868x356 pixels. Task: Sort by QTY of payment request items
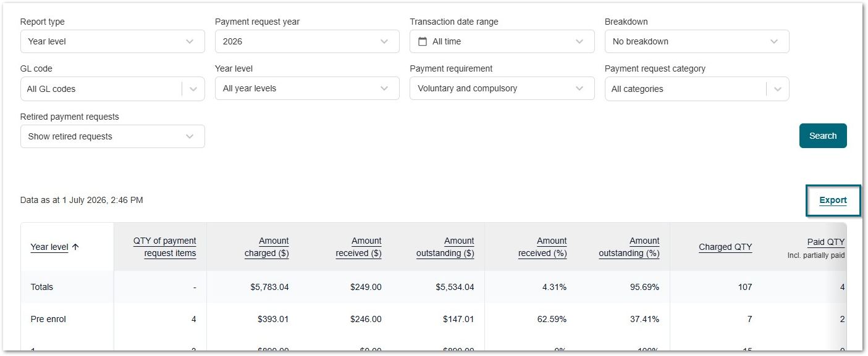pos(164,247)
